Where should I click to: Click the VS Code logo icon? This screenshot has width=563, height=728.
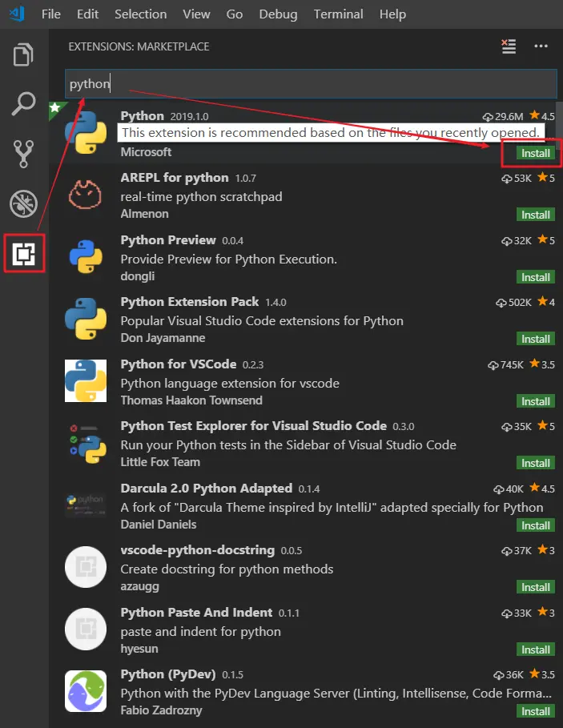pos(17,14)
